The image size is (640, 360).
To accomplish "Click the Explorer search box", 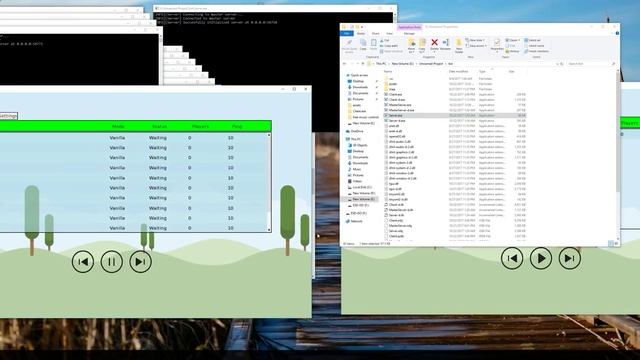I will click(x=590, y=64).
